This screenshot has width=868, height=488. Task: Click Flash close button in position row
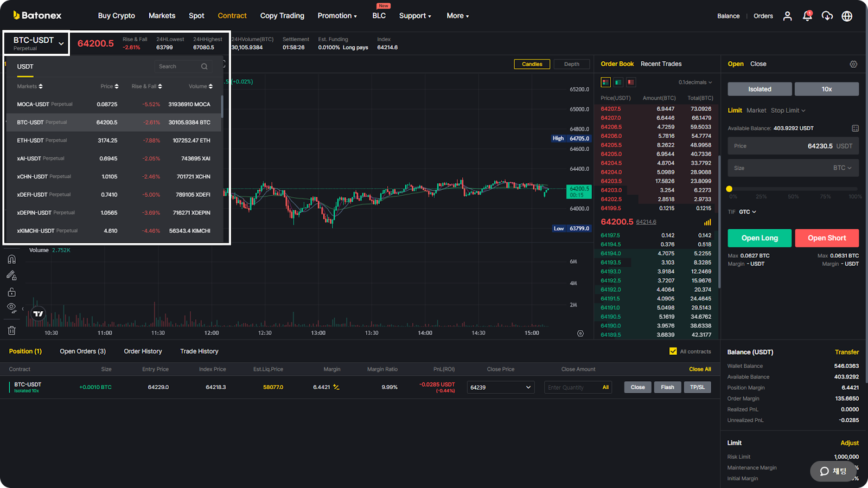click(667, 387)
